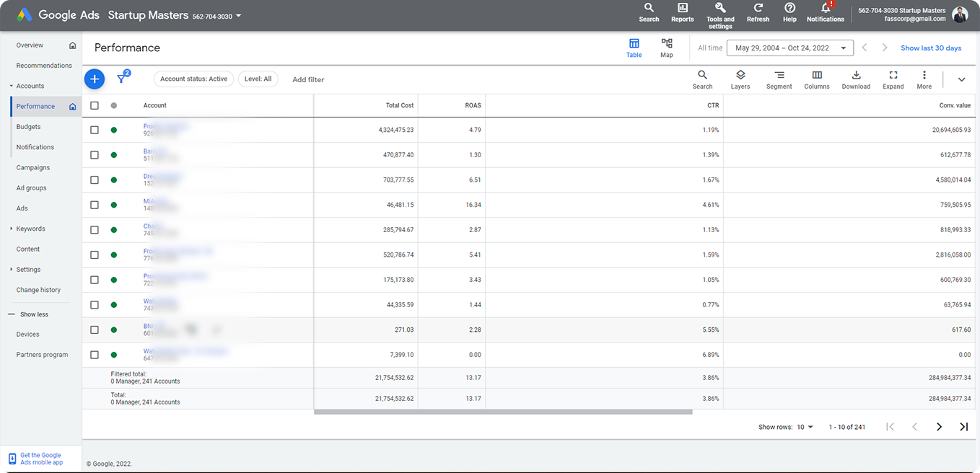The image size is (980, 473).
Task: Open Startup Masters account switcher dropdown
Action: coord(239,16)
